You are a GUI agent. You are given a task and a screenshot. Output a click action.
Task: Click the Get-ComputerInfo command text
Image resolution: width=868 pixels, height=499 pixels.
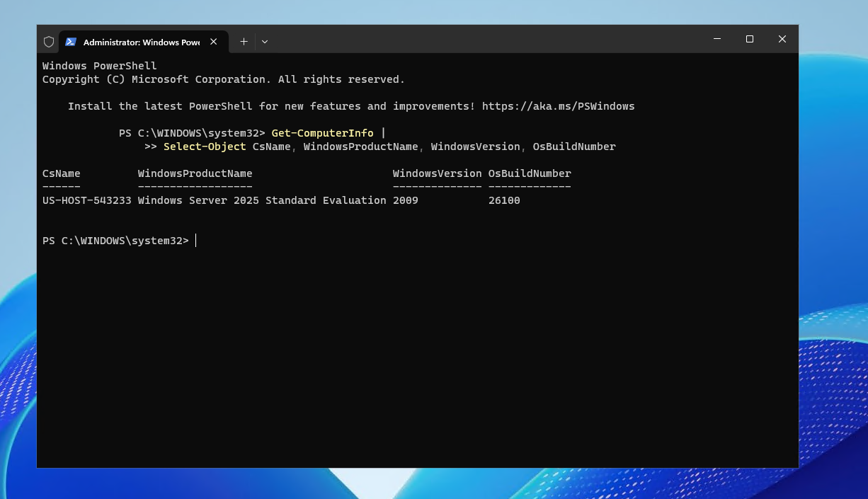323,133
